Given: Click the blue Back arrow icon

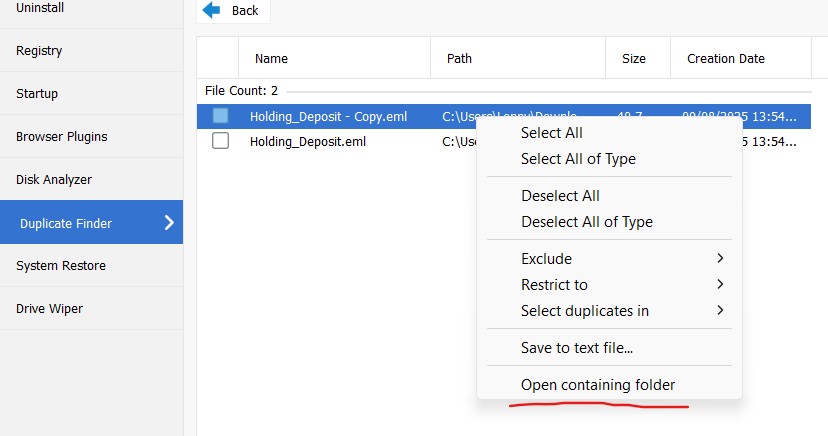Looking at the screenshot, I should click(x=211, y=10).
